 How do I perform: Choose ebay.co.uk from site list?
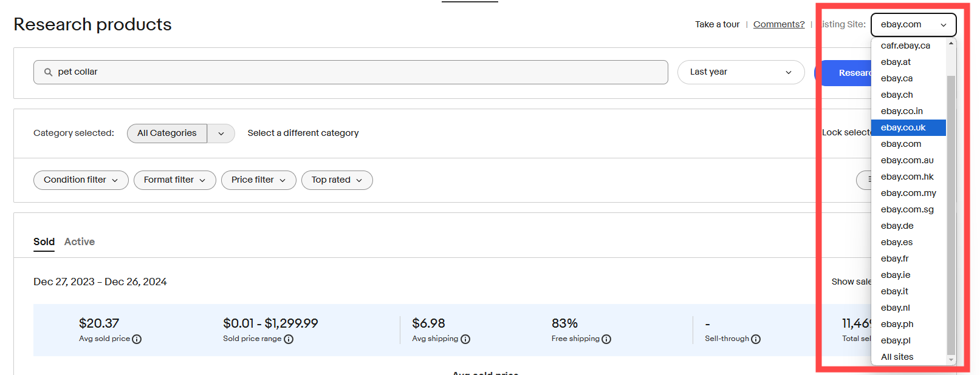(x=903, y=127)
